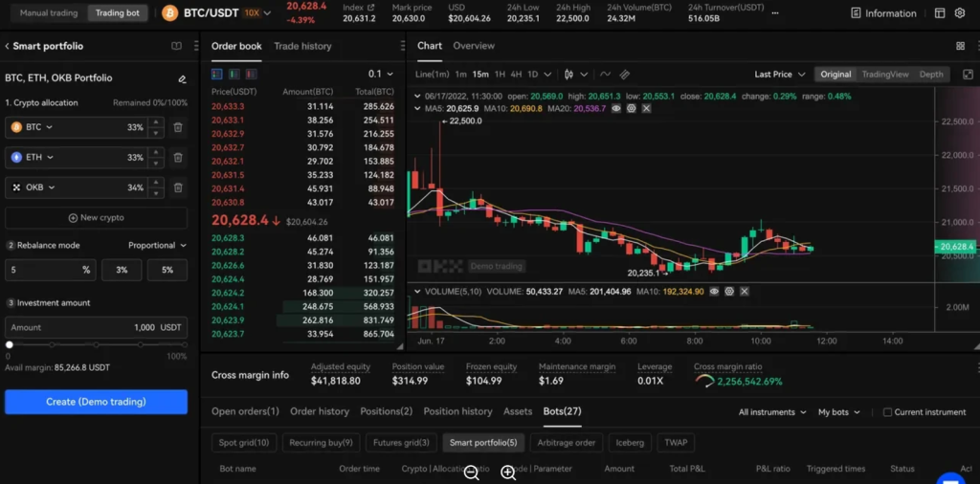
Task: Hide the VOLUME indicator using eye icon
Action: 714,291
